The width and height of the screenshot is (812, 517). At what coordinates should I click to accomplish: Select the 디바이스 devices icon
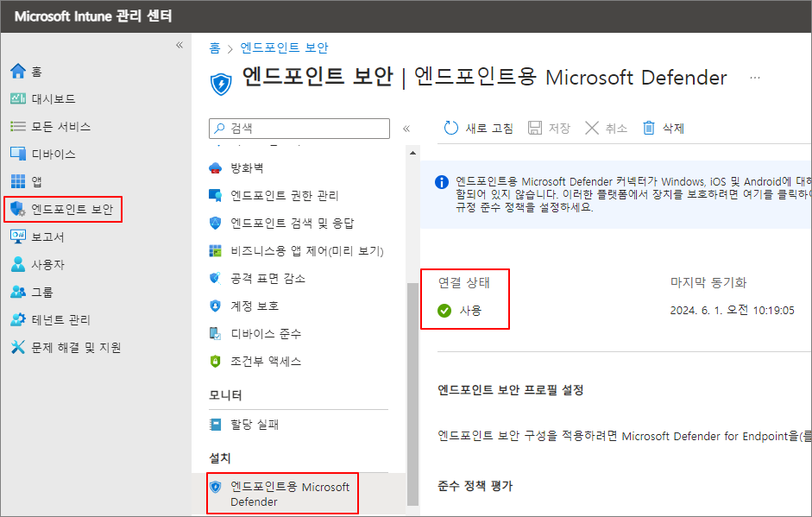tap(18, 154)
